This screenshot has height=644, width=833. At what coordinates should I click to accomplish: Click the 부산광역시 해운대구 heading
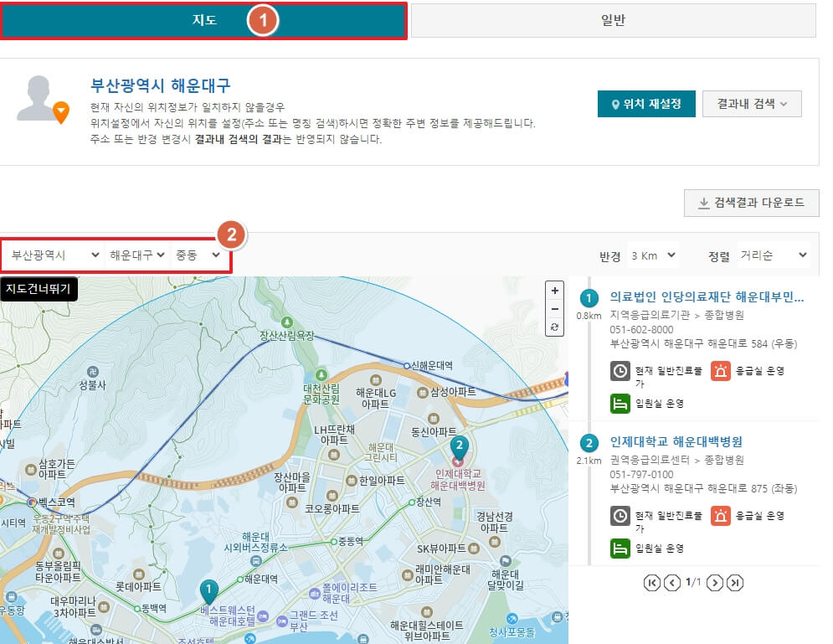pos(161,85)
